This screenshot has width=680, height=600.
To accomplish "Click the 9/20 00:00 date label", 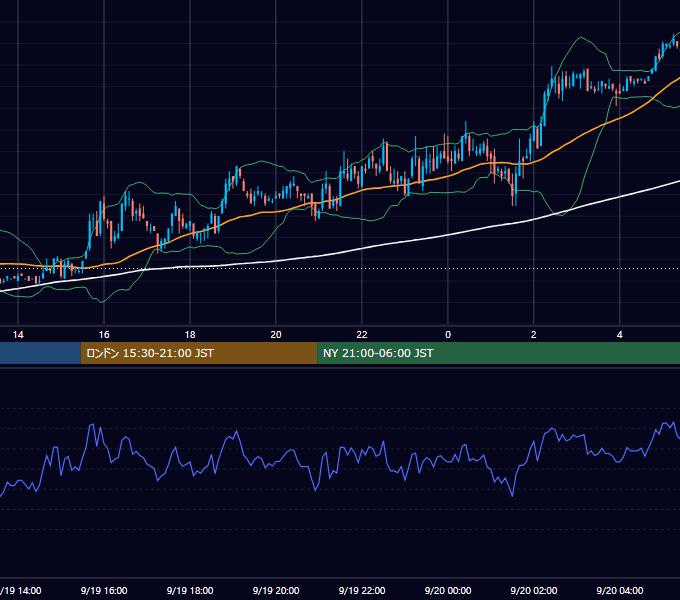I will 448,590.
